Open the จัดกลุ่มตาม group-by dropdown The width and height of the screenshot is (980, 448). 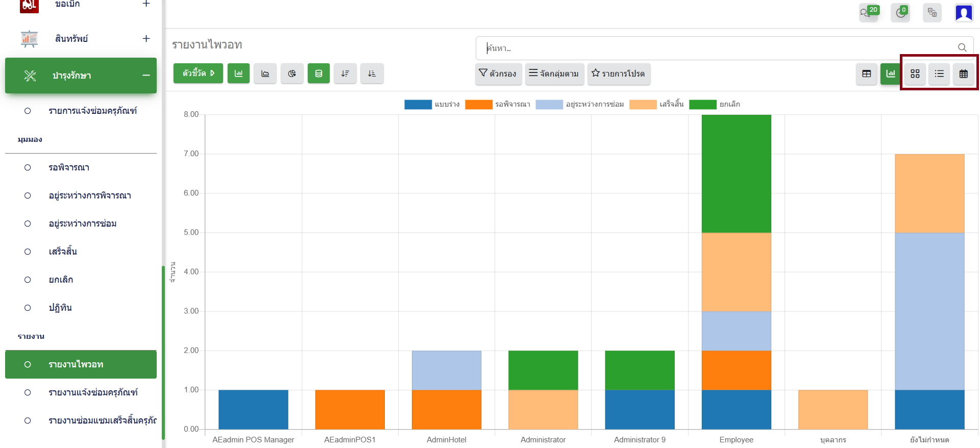coord(554,73)
